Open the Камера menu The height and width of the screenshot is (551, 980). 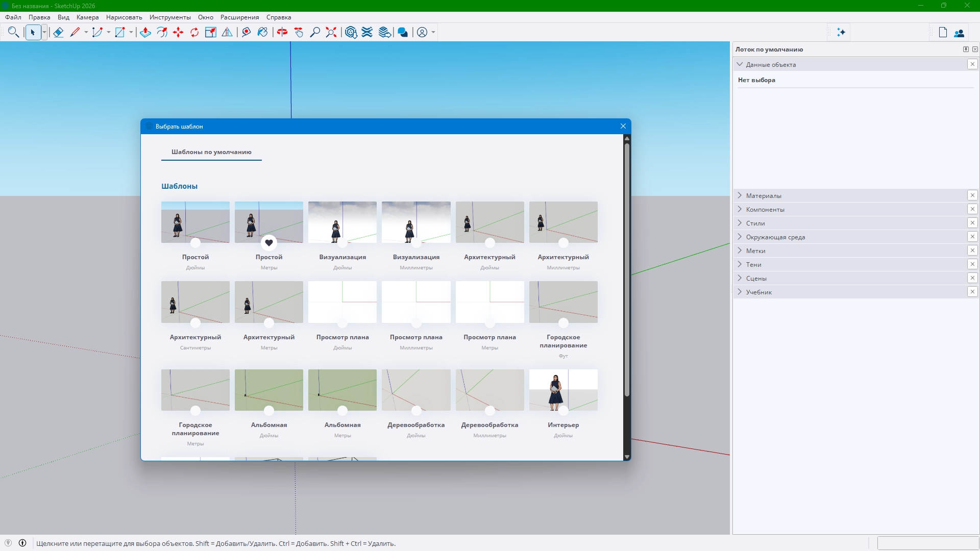(x=87, y=17)
